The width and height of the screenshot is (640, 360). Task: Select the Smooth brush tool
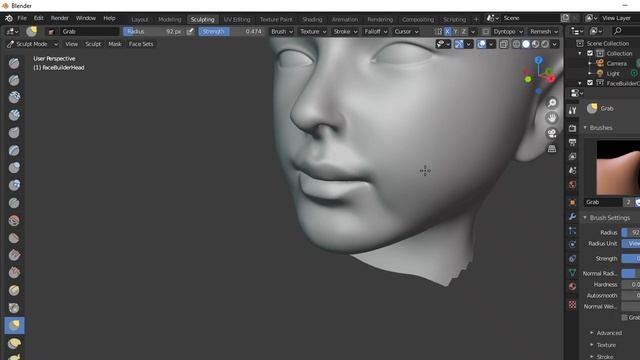pos(14,220)
